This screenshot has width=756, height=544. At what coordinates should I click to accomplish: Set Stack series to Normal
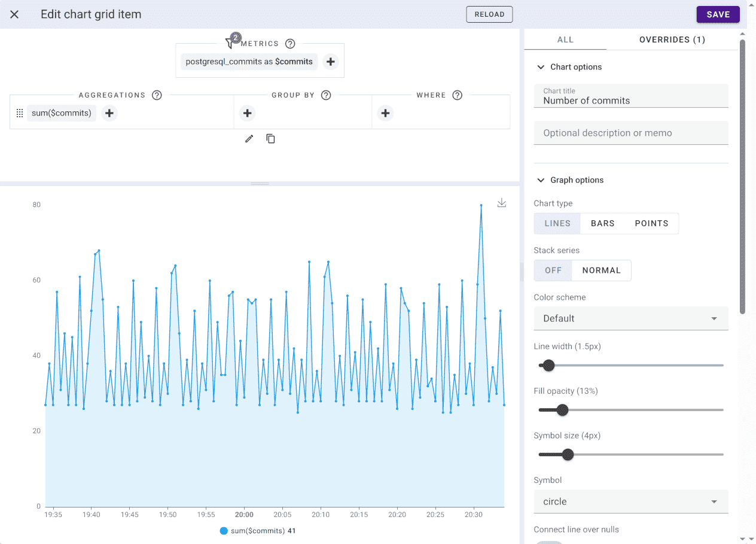click(x=601, y=271)
